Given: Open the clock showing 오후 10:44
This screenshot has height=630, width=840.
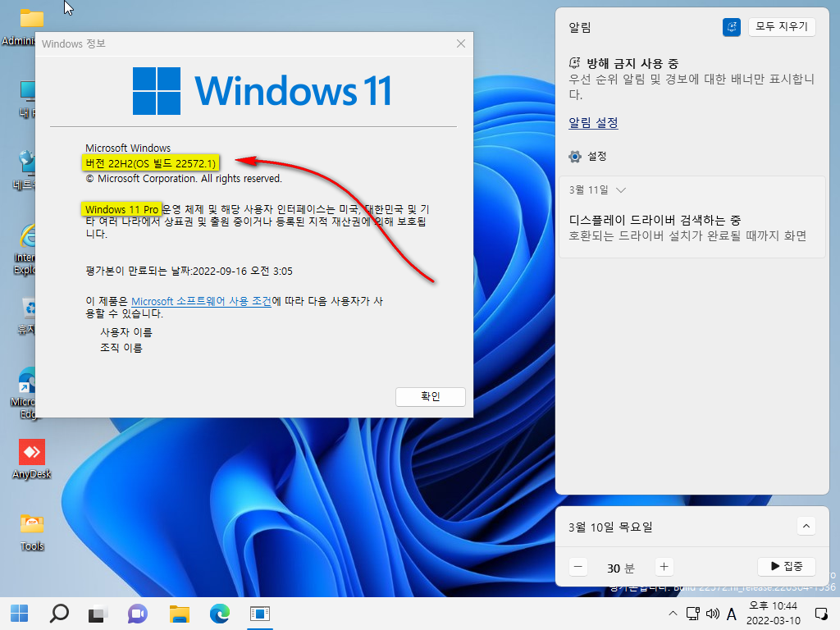Looking at the screenshot, I should (773, 614).
